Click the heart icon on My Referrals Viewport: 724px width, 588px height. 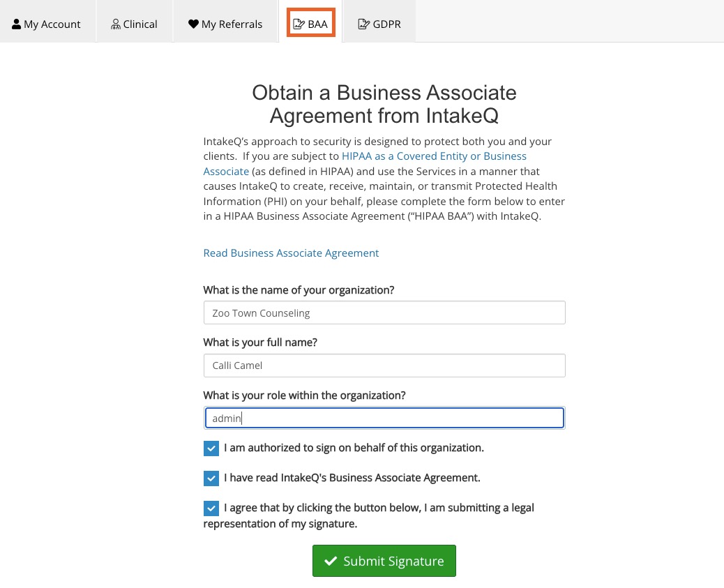point(193,24)
